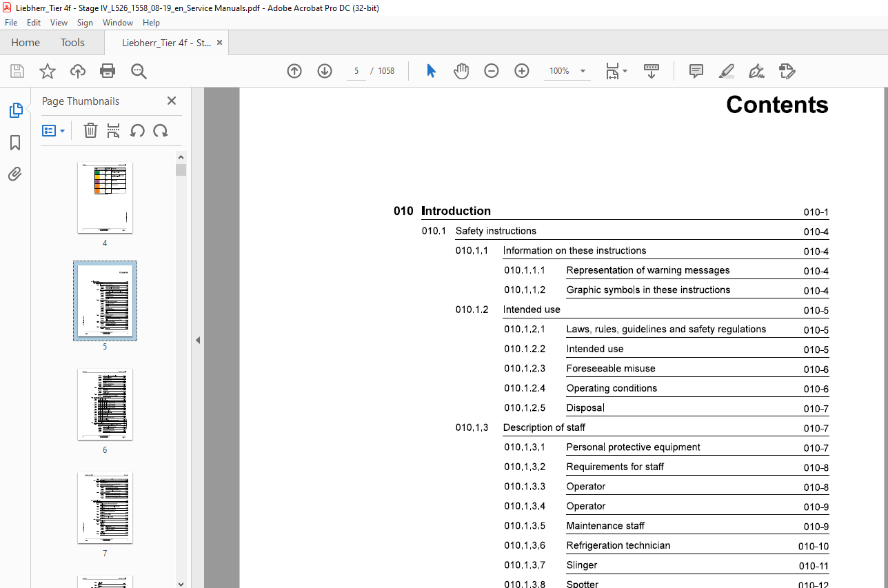This screenshot has height=588, width=888.
Task: Close the Liebherr_Tier 4f document tab
Action: point(219,43)
